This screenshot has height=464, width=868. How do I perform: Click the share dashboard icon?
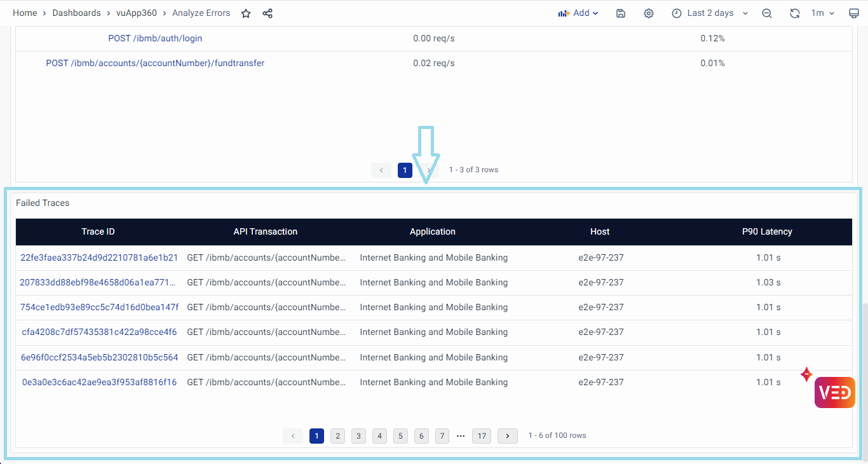pos(268,13)
